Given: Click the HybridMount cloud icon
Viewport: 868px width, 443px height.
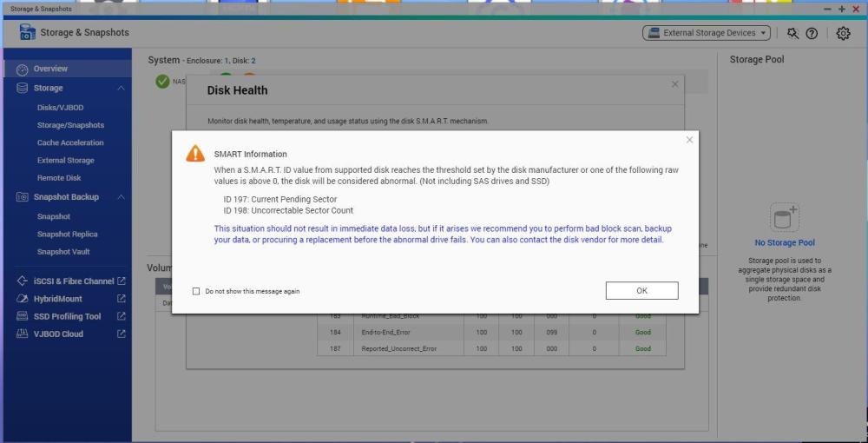Looking at the screenshot, I should coord(23,299).
